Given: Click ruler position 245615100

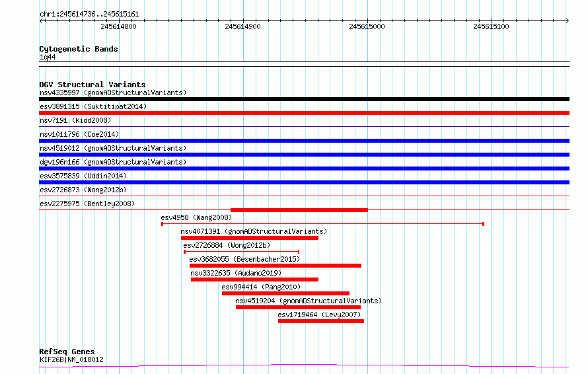Looking at the screenshot, I should click(x=491, y=26).
